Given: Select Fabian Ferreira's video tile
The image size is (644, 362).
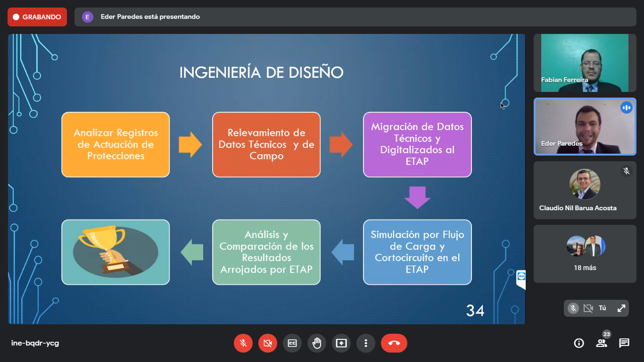Looking at the screenshot, I should coord(585,63).
